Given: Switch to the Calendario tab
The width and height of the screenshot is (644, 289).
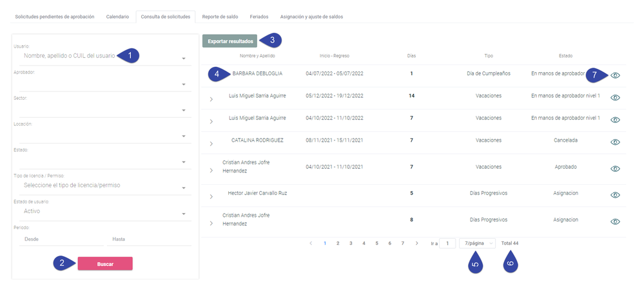Looking at the screenshot, I should click(x=117, y=17).
